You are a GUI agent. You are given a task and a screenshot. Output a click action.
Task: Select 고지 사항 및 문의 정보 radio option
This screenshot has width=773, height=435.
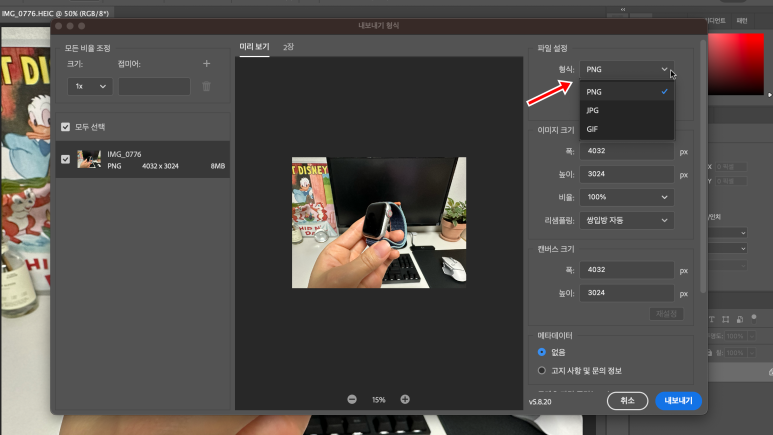click(542, 370)
